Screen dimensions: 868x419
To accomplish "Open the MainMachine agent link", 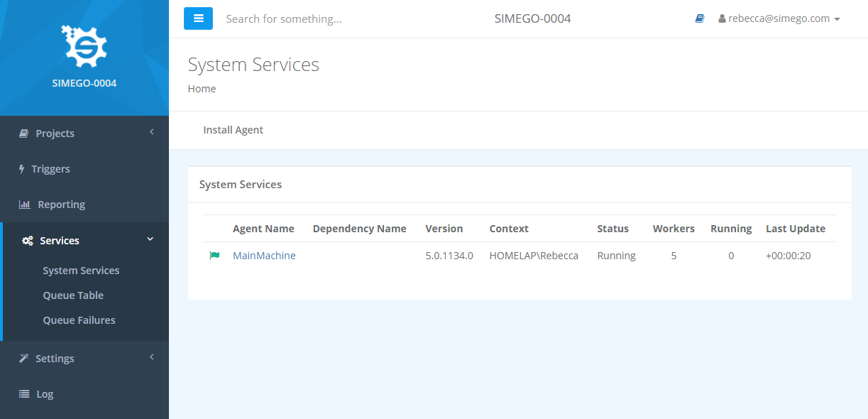I will (264, 256).
